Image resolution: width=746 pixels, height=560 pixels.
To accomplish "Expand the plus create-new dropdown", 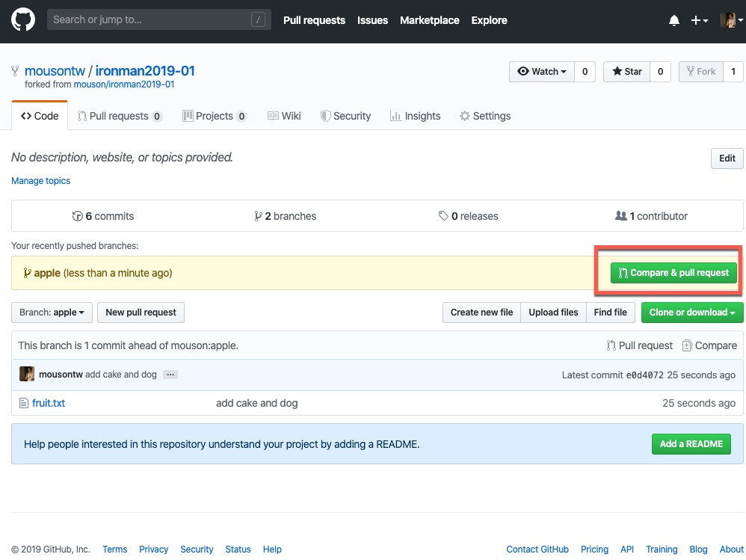I will point(700,20).
